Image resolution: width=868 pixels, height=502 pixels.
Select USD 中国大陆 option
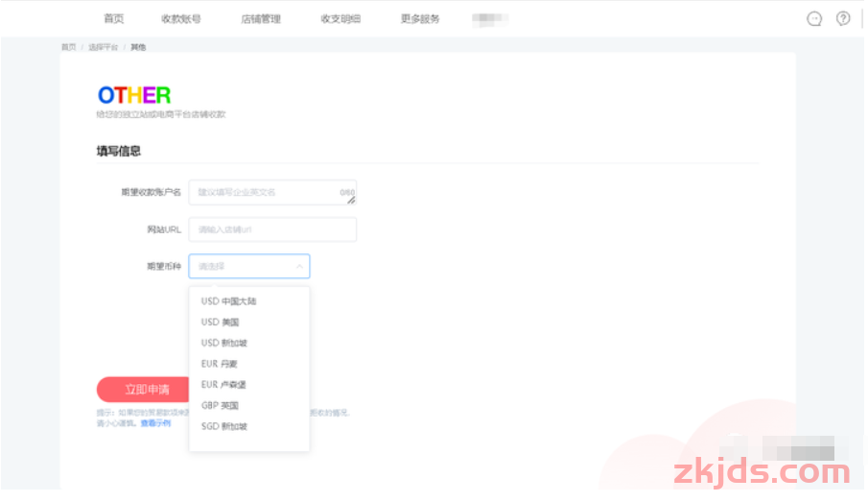[249, 301]
